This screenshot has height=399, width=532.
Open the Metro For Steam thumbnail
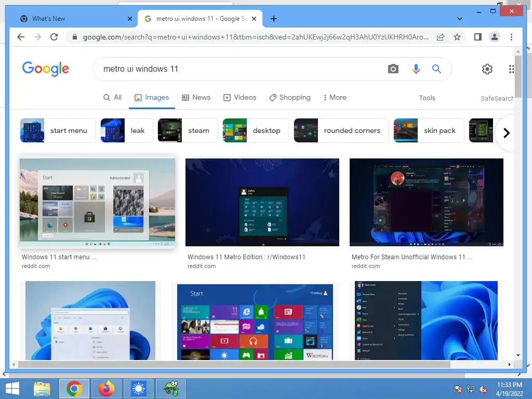click(427, 202)
